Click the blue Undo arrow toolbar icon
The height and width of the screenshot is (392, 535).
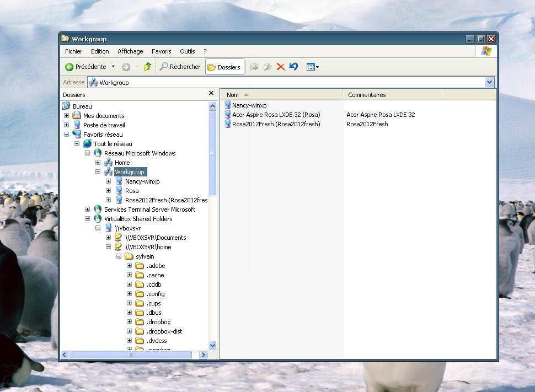point(293,67)
